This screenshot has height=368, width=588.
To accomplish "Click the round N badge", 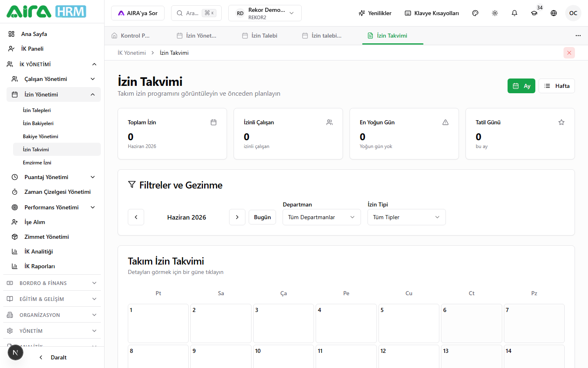I will 16,352.
